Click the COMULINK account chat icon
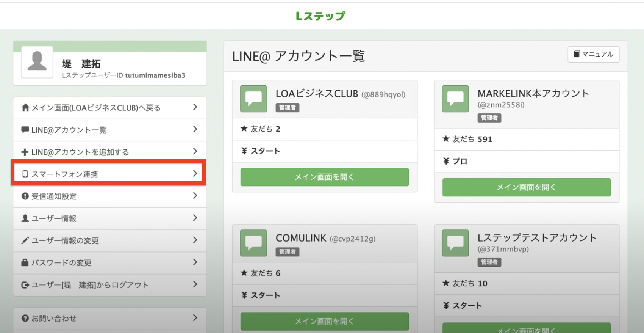 (x=253, y=243)
